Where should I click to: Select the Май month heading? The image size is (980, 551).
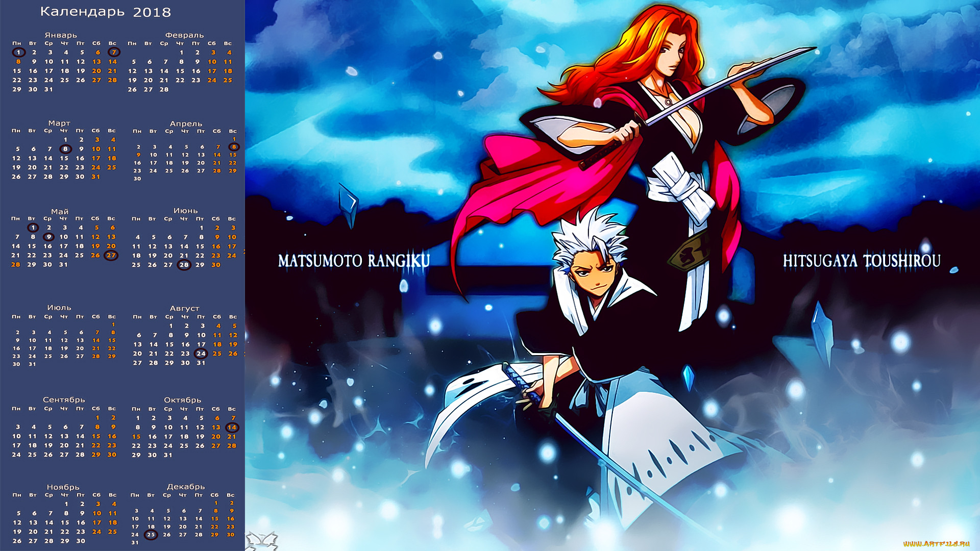(x=60, y=212)
